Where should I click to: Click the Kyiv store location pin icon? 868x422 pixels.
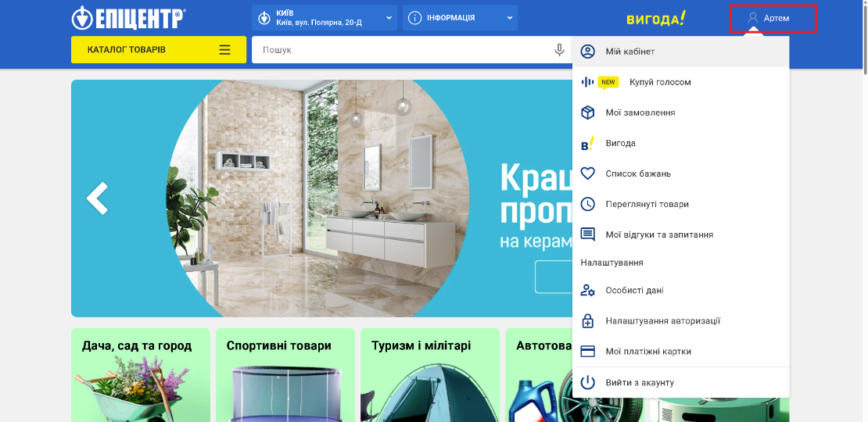point(264,18)
